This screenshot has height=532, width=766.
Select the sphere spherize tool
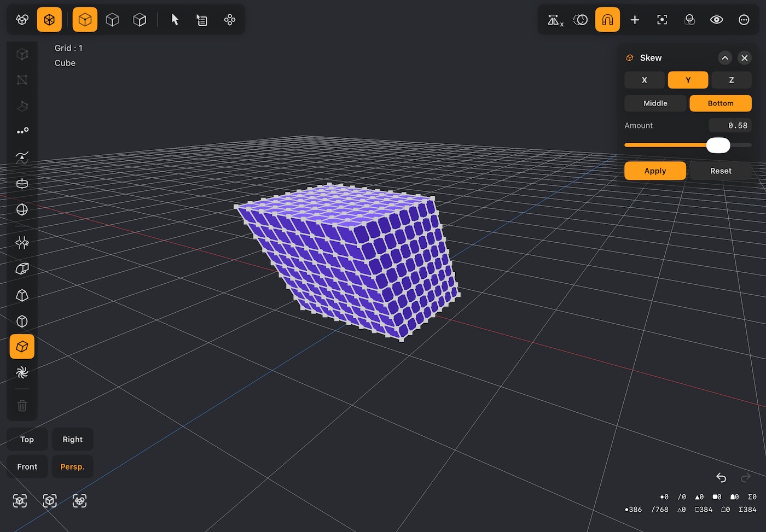coord(22,210)
